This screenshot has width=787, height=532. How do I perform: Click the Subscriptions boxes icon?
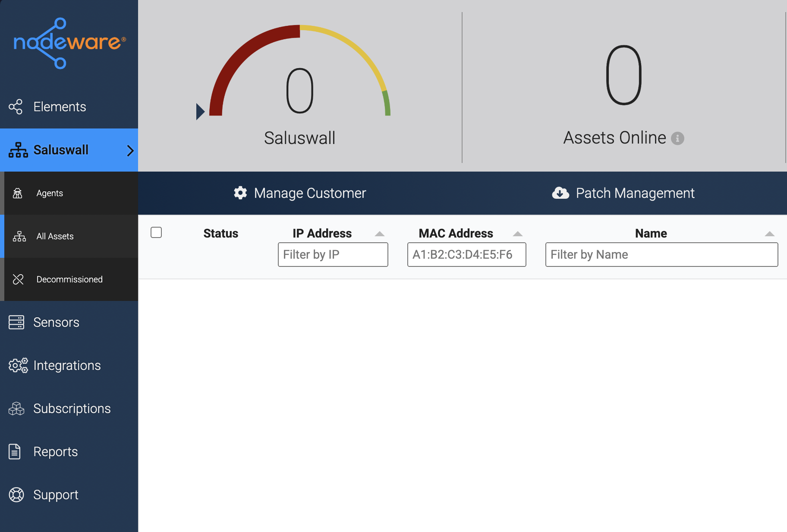(16, 409)
